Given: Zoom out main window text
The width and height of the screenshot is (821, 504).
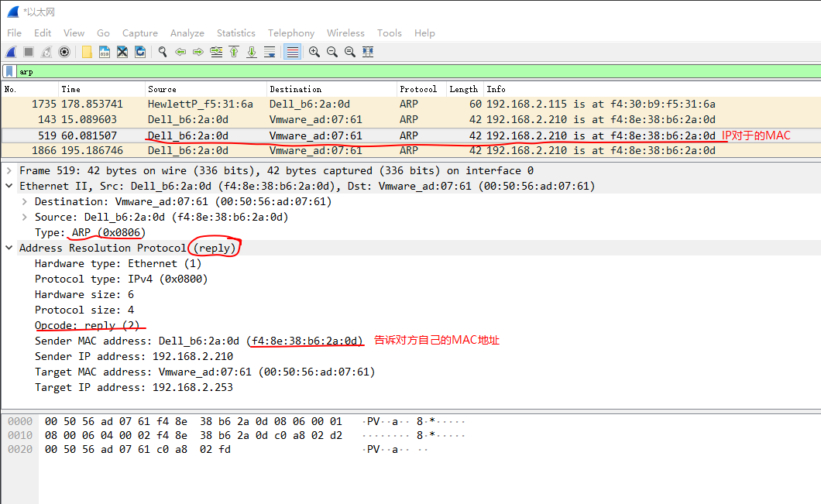Looking at the screenshot, I should tap(332, 52).
